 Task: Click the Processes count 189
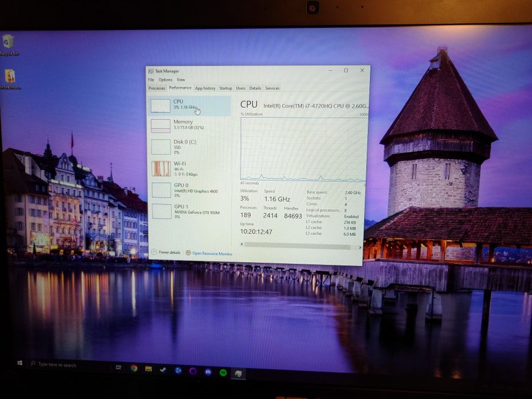(x=245, y=215)
